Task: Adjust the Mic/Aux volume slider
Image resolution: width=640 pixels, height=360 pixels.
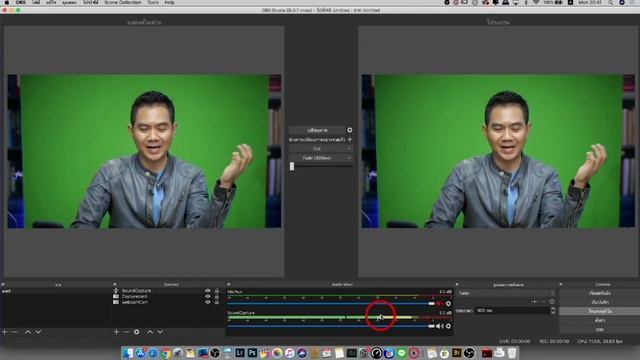Action: tap(331, 304)
